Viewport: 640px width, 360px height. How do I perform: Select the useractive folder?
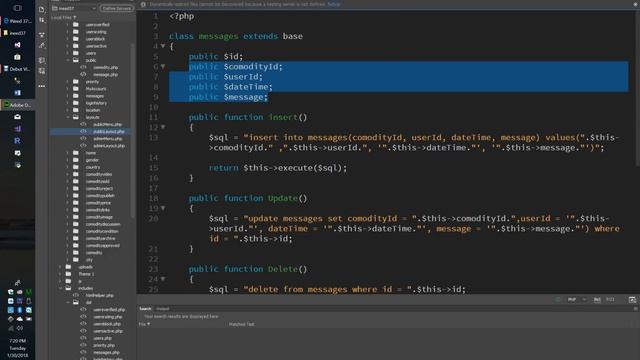(x=96, y=46)
